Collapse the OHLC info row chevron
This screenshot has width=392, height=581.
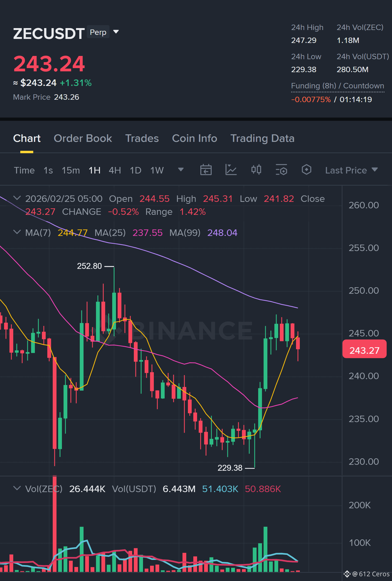point(17,198)
